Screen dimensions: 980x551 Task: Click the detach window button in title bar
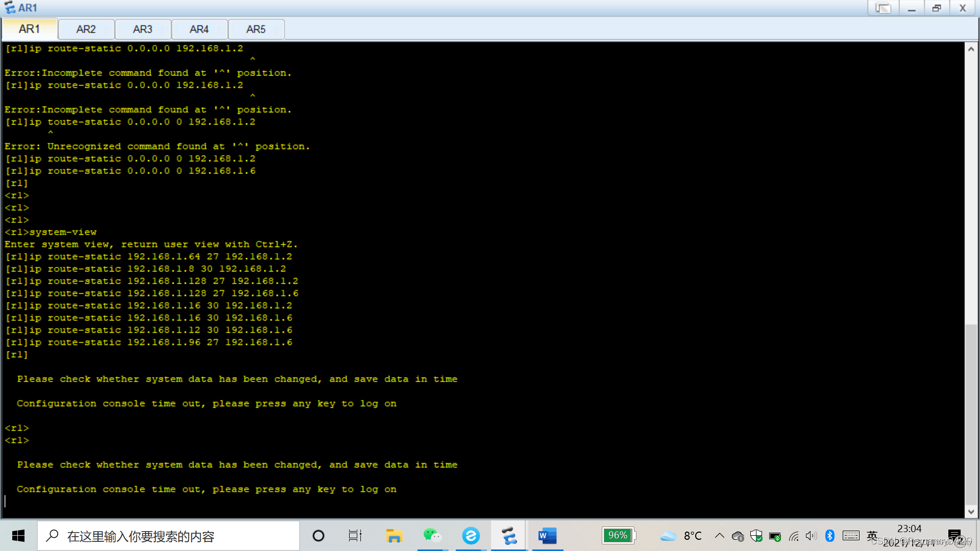click(x=883, y=8)
